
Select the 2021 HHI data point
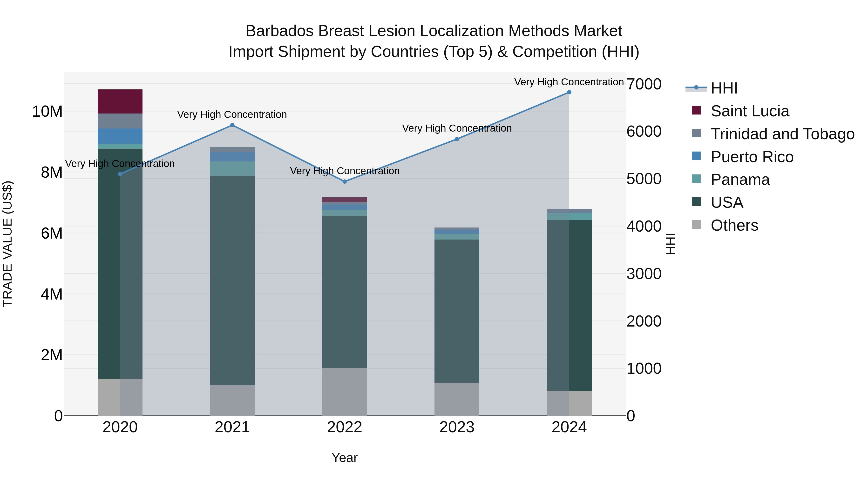pos(232,125)
